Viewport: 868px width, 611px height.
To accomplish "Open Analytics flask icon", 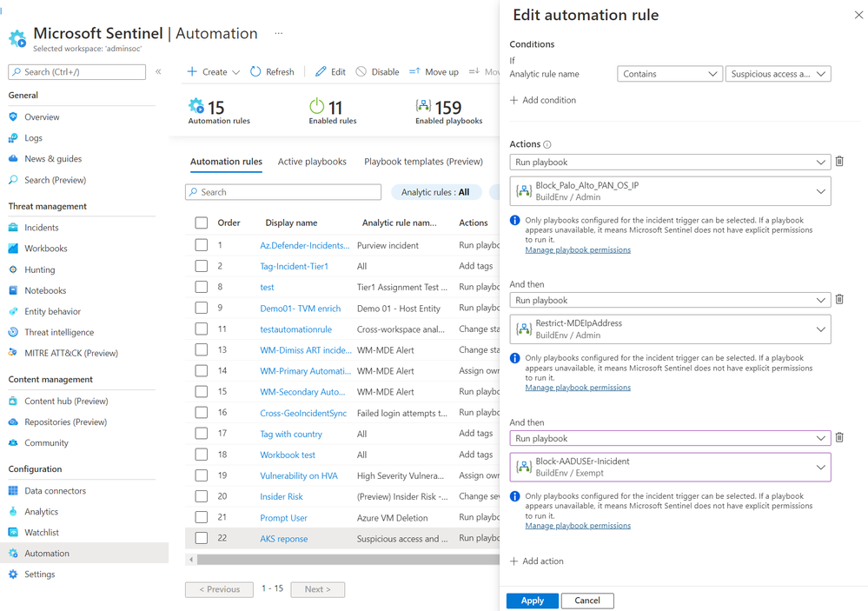I will 13,511.
